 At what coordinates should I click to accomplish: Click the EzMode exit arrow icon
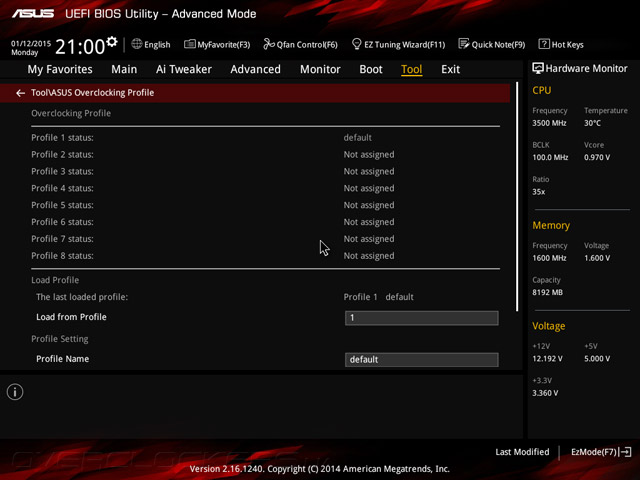[x=626, y=452]
